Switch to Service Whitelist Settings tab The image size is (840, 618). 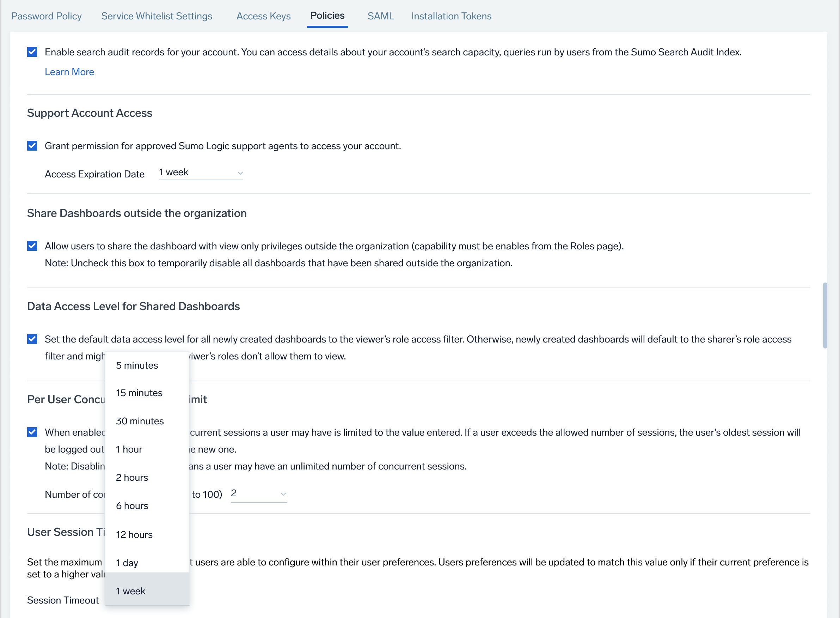click(156, 16)
